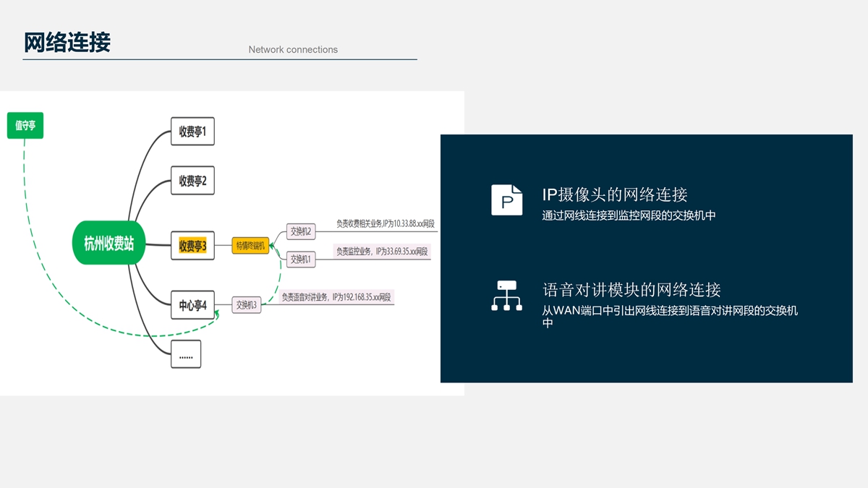Click the P document icon
Screen dimensions: 868x488
click(x=506, y=200)
